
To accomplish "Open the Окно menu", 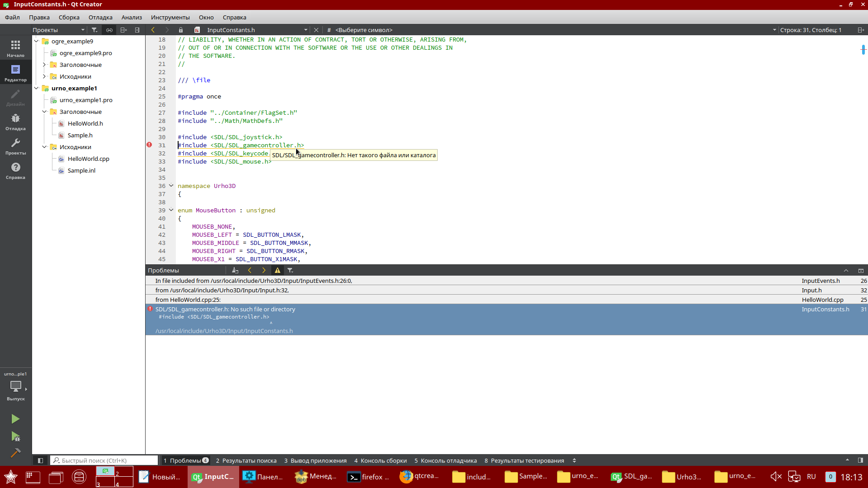I will coord(206,17).
